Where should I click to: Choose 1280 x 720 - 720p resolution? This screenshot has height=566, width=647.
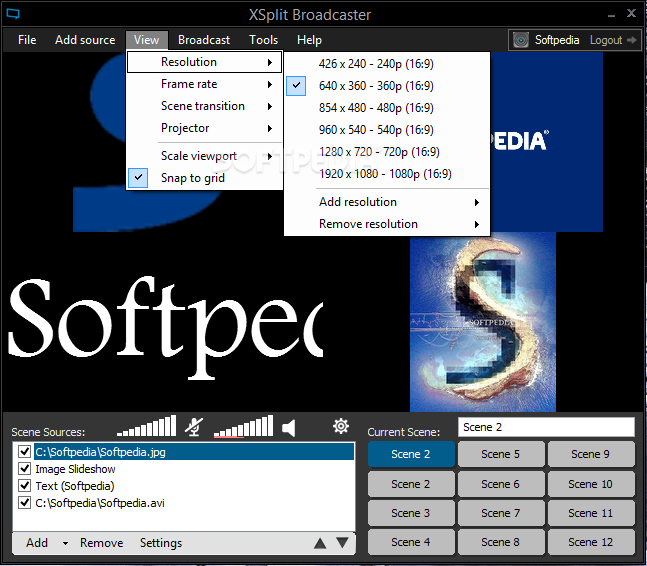coord(387,152)
